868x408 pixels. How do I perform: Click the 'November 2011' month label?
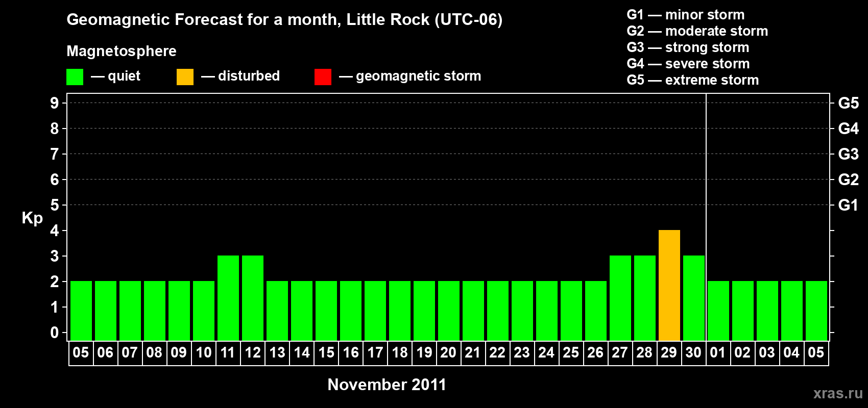click(387, 385)
